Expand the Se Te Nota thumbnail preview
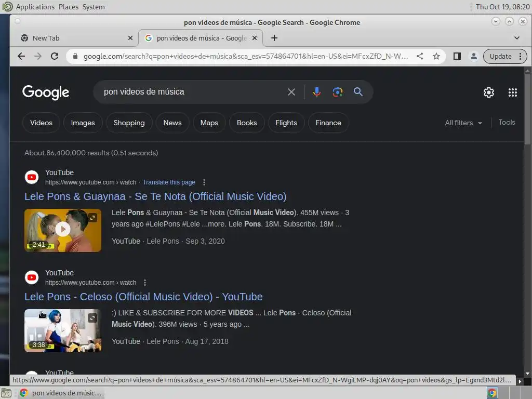The height and width of the screenshot is (399, 532). pos(92,218)
